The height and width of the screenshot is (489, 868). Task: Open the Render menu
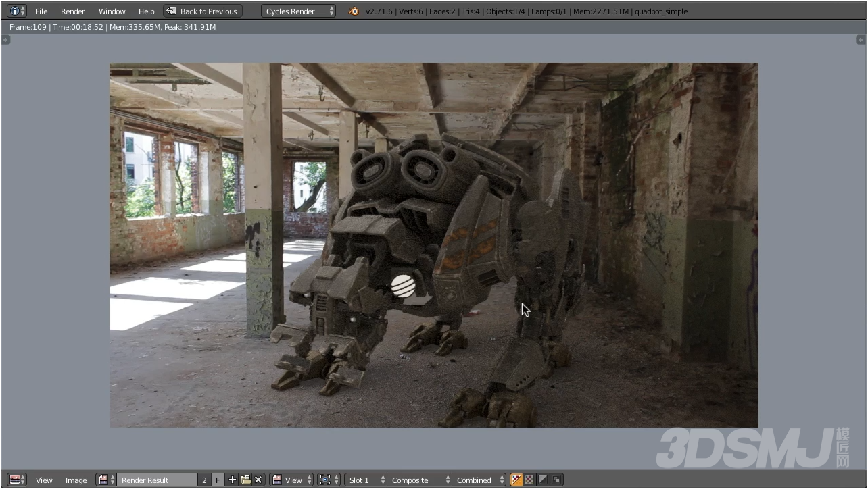73,11
